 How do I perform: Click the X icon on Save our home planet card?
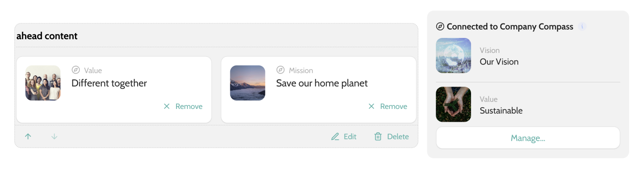tap(371, 106)
